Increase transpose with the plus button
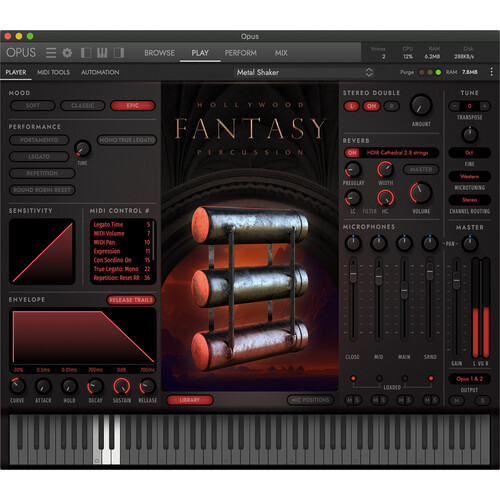 click(x=484, y=106)
